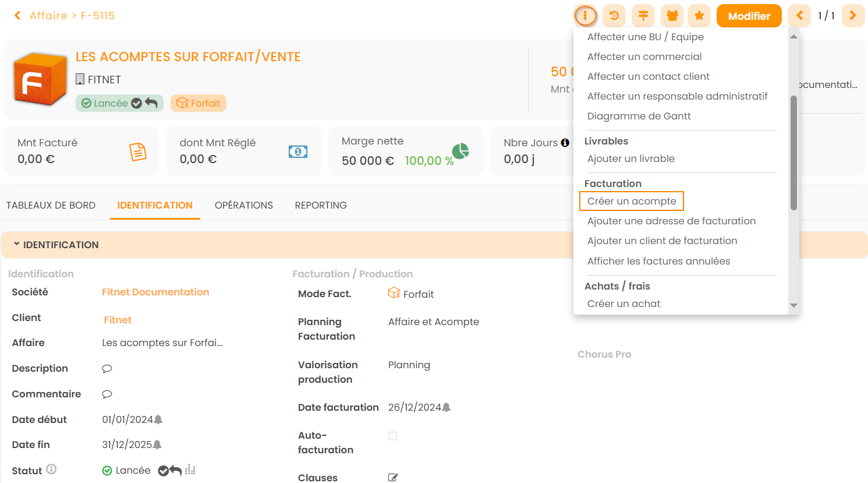This screenshot has width=868, height=483.
Task: Open the Fitnet Documentation société link
Action: (x=155, y=292)
